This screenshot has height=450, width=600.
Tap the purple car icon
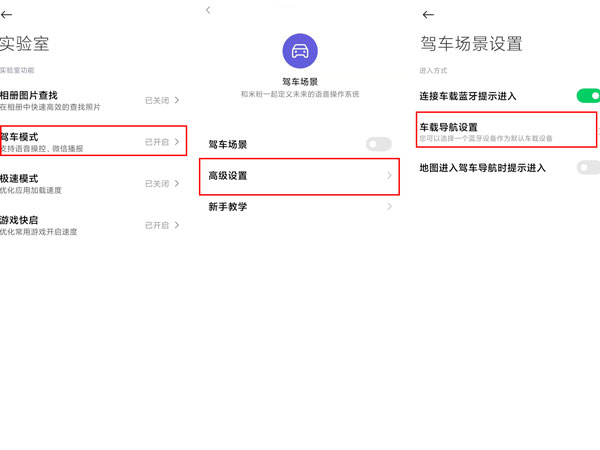(x=299, y=50)
